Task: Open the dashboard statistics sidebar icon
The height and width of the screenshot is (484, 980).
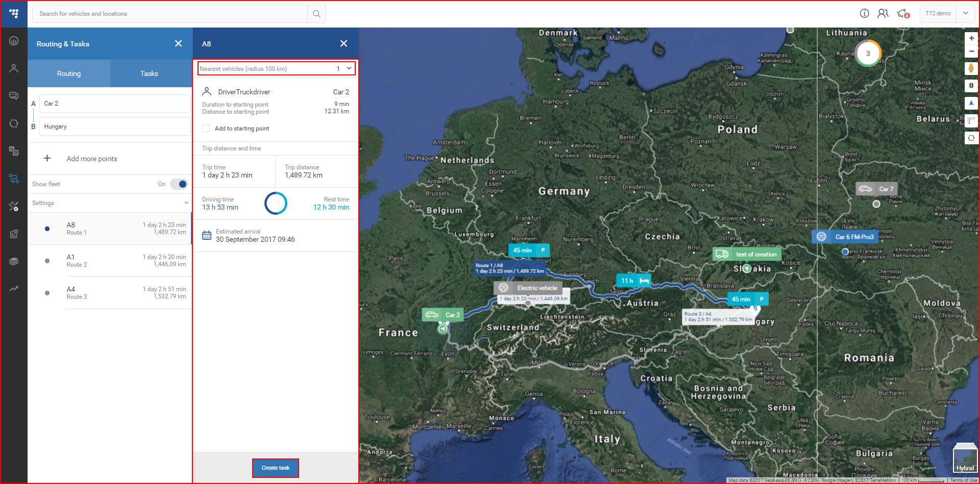Action: pyautogui.click(x=14, y=41)
